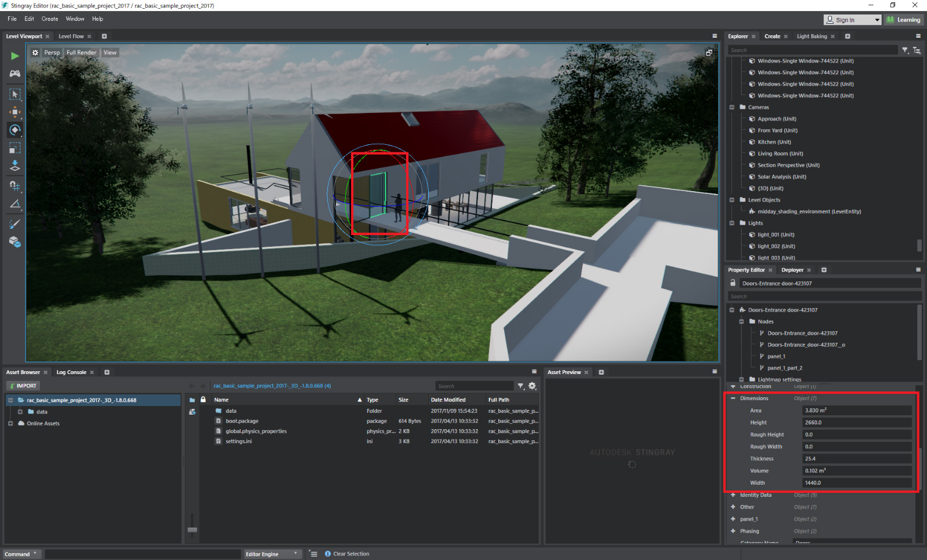Screen dimensions: 927x560
Task: Click the angle snap tool icon
Action: [x=15, y=204]
